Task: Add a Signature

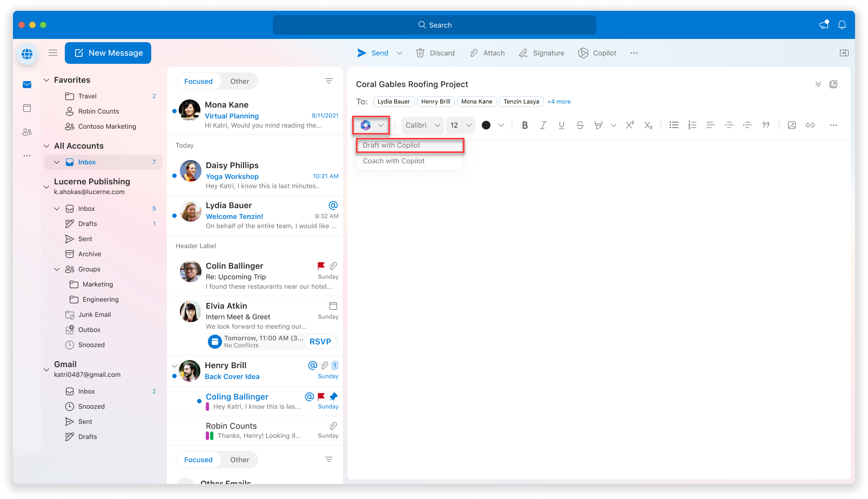Action: tap(542, 53)
